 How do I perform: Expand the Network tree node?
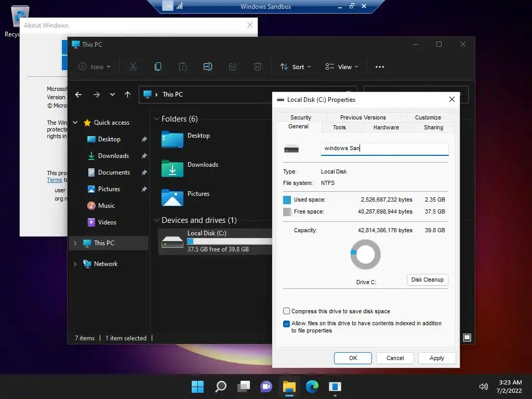pos(75,264)
